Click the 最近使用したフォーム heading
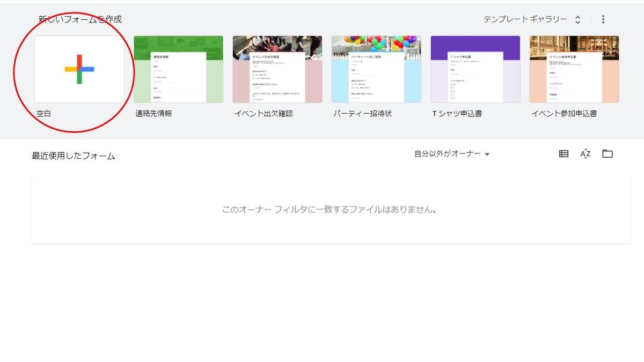 point(74,156)
